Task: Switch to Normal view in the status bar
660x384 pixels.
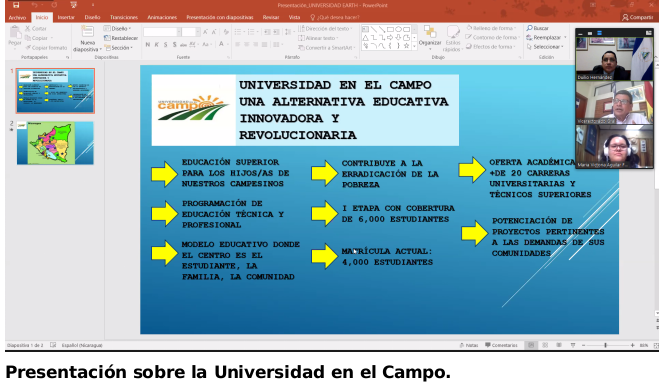Action: [x=531, y=345]
